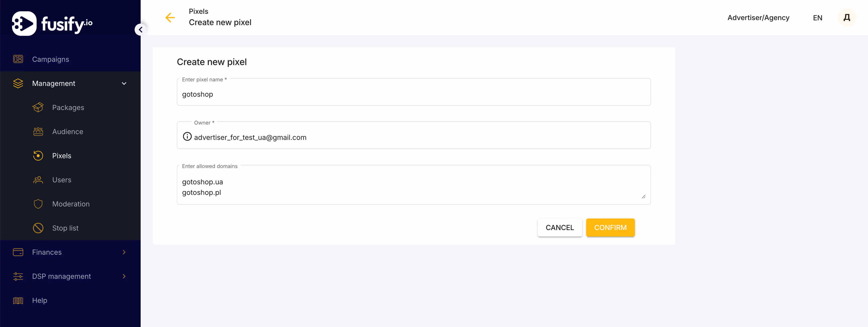Expand the DSP management chevron
This screenshot has height=327, width=868.
pos(124,276)
